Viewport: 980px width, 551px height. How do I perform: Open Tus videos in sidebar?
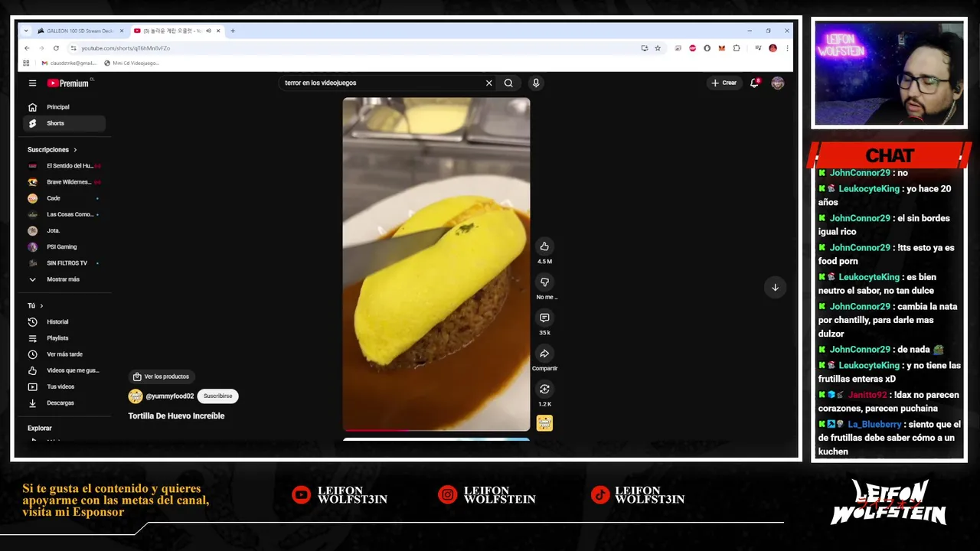[x=65, y=386]
